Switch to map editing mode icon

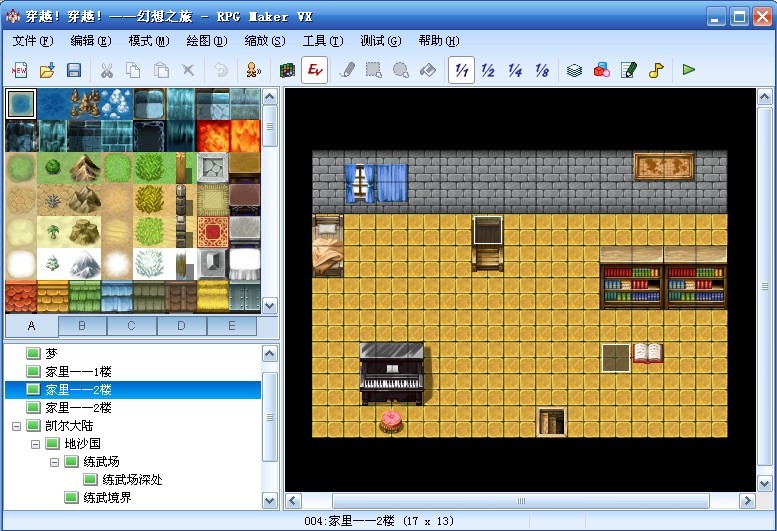pos(287,70)
